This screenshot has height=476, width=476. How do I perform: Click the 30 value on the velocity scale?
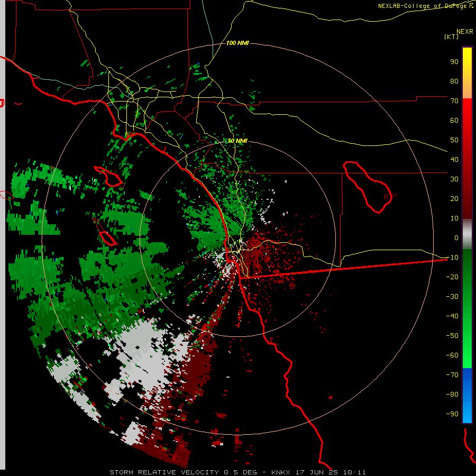pos(454,179)
